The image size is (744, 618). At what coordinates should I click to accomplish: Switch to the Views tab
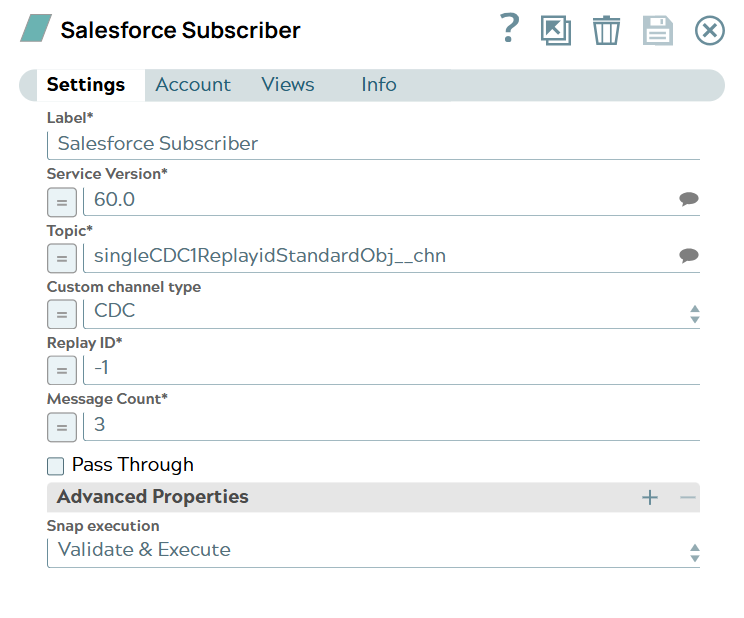coord(288,85)
